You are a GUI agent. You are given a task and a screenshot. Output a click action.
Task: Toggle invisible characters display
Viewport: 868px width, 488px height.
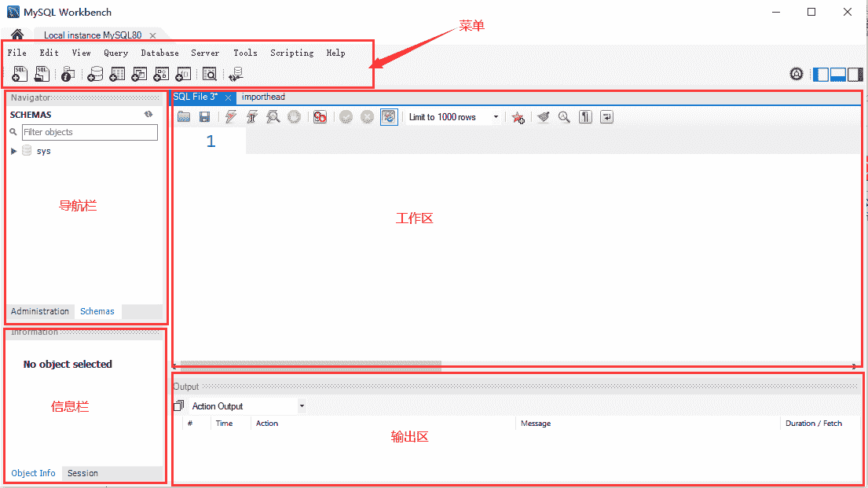point(585,117)
